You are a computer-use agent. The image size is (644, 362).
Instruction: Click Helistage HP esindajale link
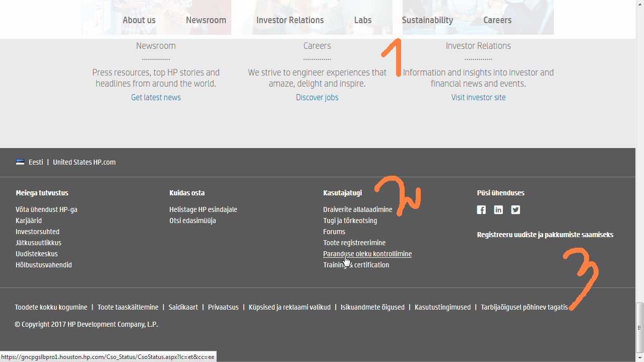[x=203, y=209]
